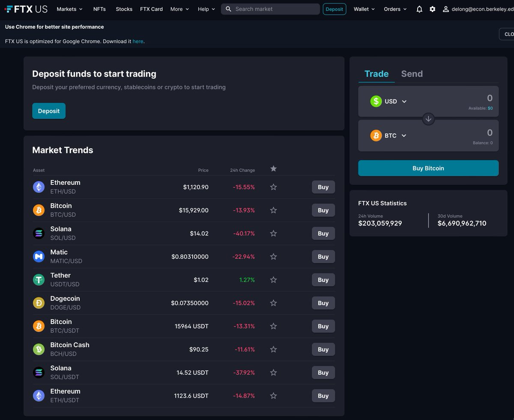514x420 pixels.
Task: Click the Buy Bitcoin button
Action: coord(428,168)
